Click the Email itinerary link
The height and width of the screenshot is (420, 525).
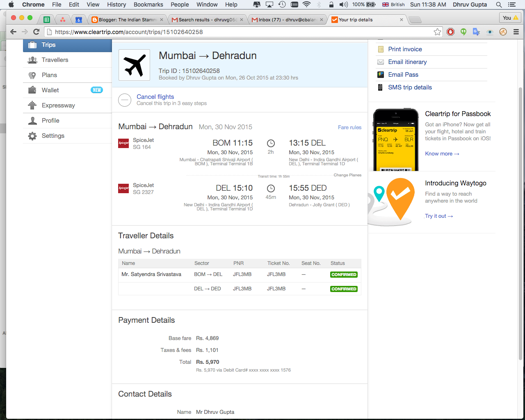pyautogui.click(x=407, y=62)
